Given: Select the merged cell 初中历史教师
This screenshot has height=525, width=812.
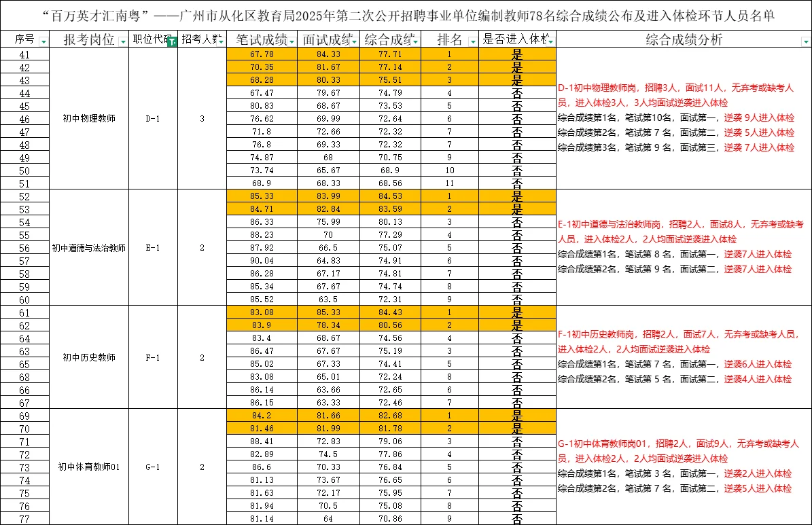Looking at the screenshot, I should tap(89, 357).
